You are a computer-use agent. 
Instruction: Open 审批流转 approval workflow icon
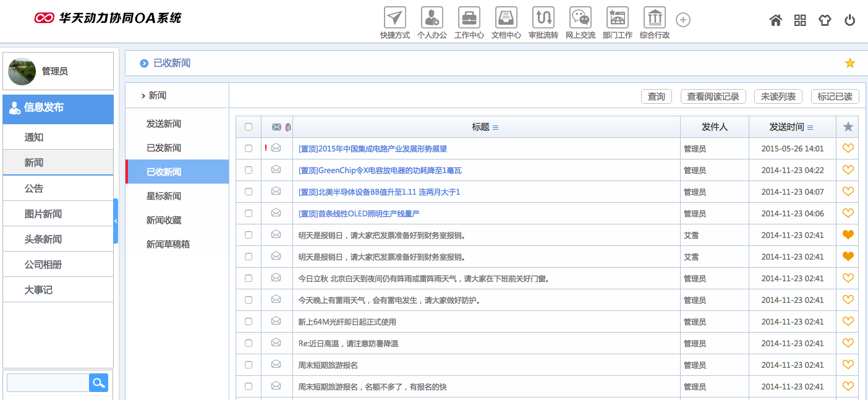(x=543, y=18)
